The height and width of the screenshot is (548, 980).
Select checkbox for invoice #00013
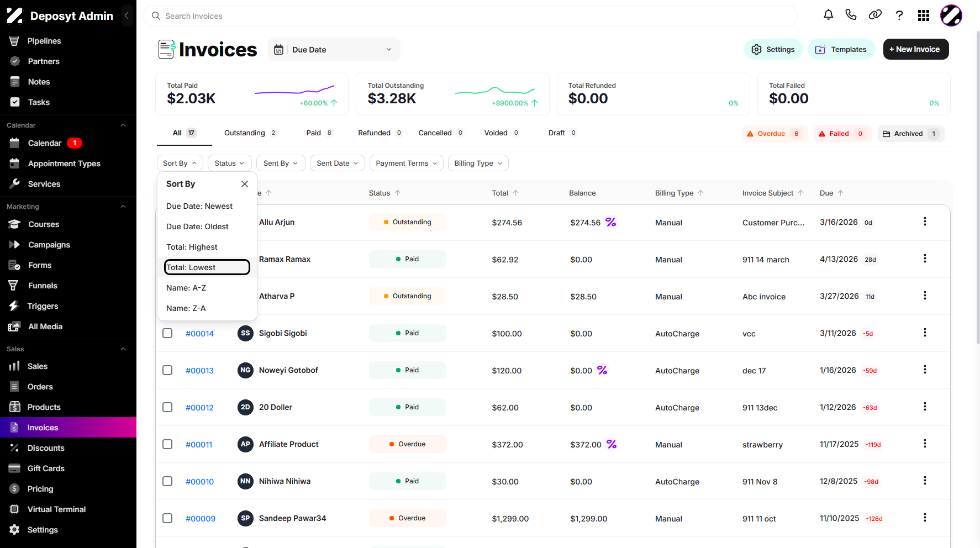click(167, 370)
